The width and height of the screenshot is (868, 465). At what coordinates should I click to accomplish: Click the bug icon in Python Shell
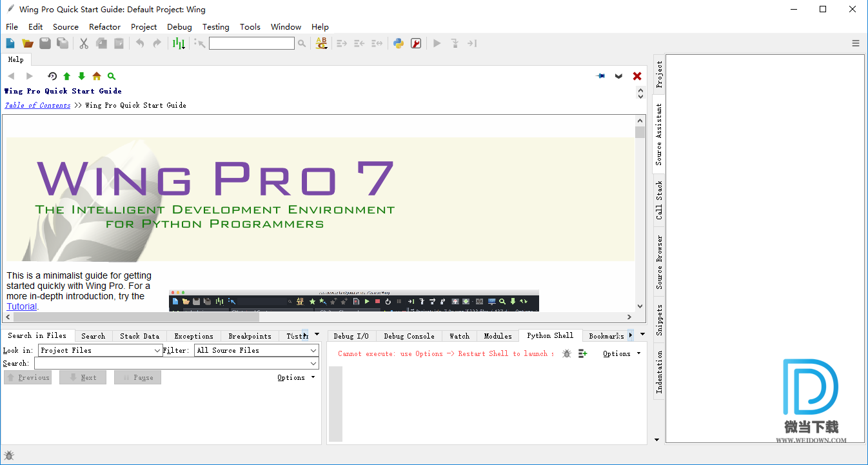click(566, 353)
